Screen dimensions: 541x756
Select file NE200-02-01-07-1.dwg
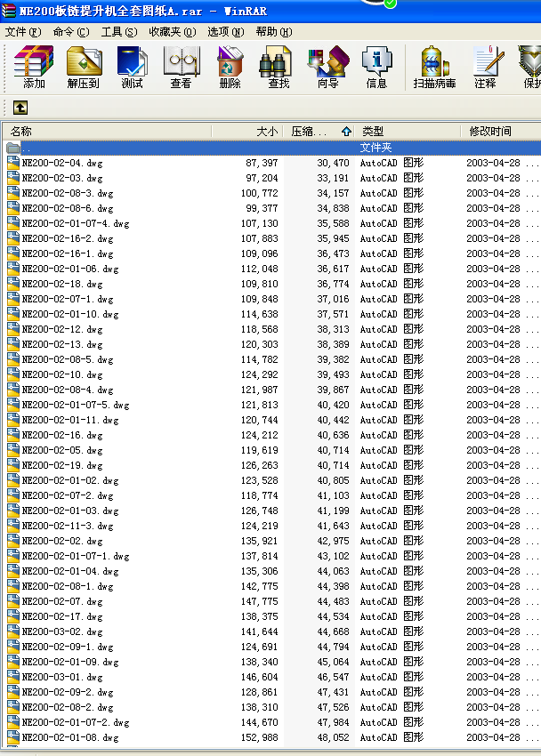[76, 556]
